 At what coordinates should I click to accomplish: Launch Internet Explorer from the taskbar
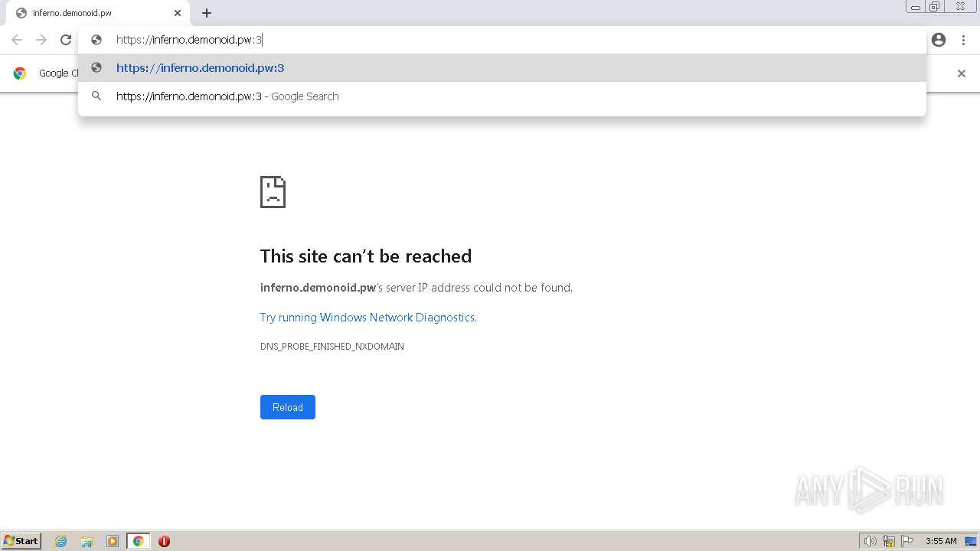pos(61,541)
